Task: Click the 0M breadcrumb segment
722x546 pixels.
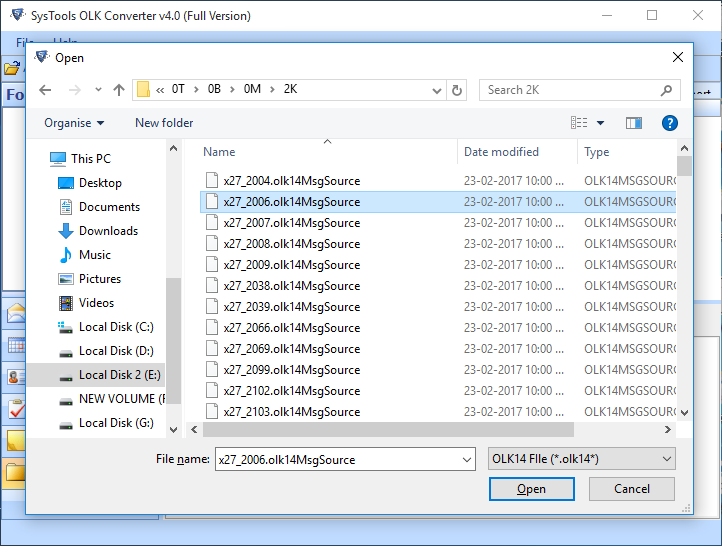Action: click(252, 89)
